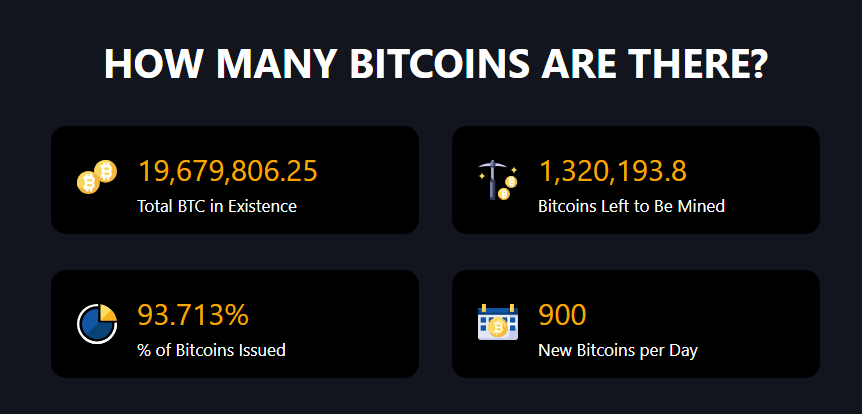This screenshot has width=862, height=414.
Task: Select the Total BTC in Existence label
Action: click(217, 207)
